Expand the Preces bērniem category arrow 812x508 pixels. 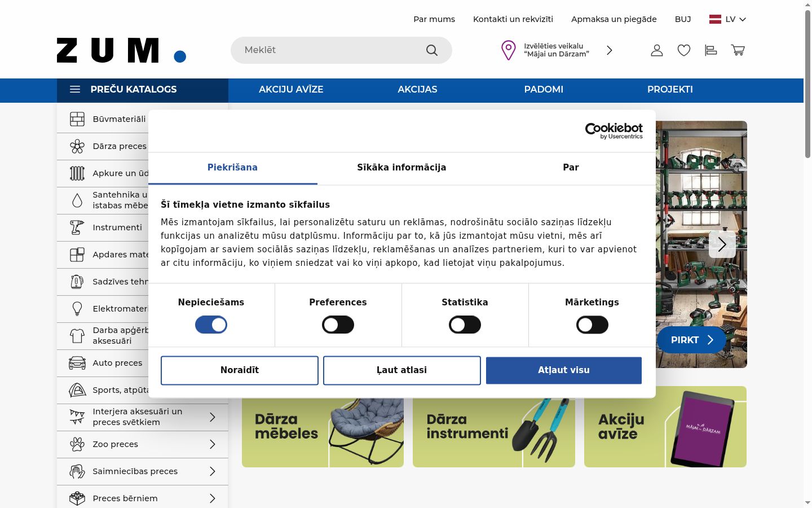tap(213, 498)
